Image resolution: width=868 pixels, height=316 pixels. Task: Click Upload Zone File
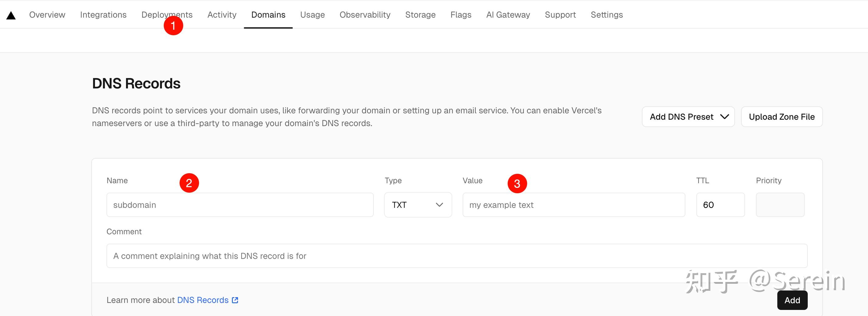(x=782, y=116)
